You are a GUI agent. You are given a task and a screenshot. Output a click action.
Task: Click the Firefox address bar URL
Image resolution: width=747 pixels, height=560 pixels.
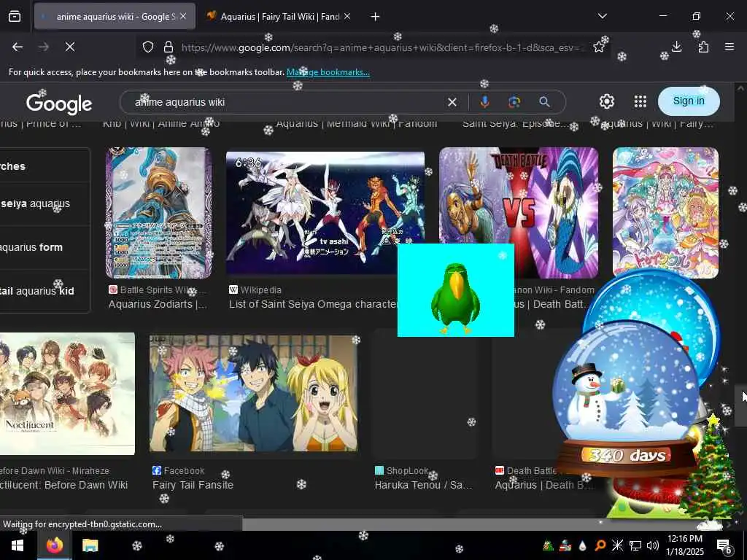381,47
